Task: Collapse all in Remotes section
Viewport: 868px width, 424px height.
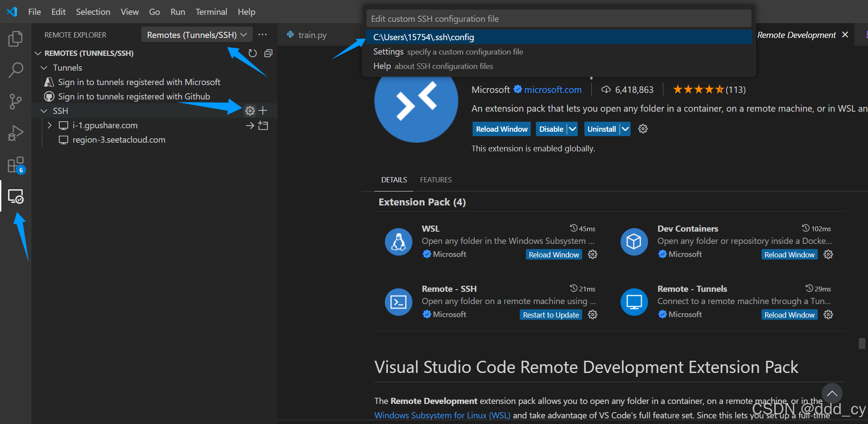Action: [268, 53]
